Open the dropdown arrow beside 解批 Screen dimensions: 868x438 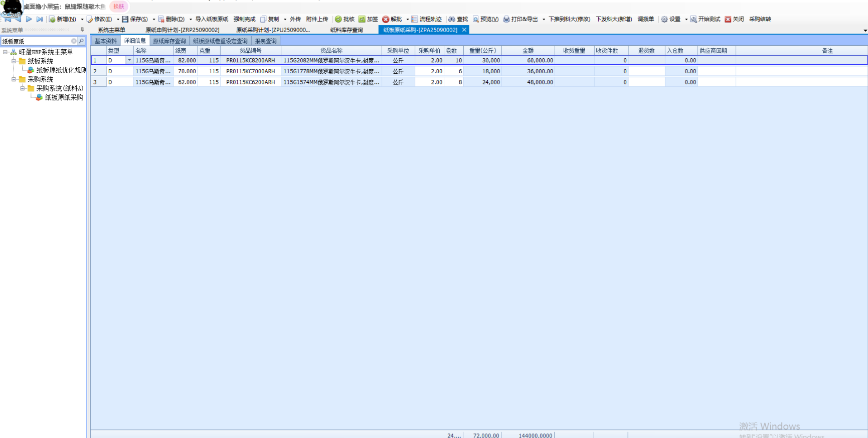(407, 19)
